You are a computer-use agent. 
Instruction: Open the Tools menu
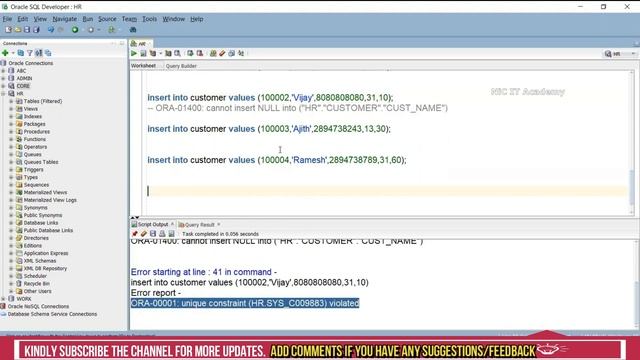(x=149, y=19)
